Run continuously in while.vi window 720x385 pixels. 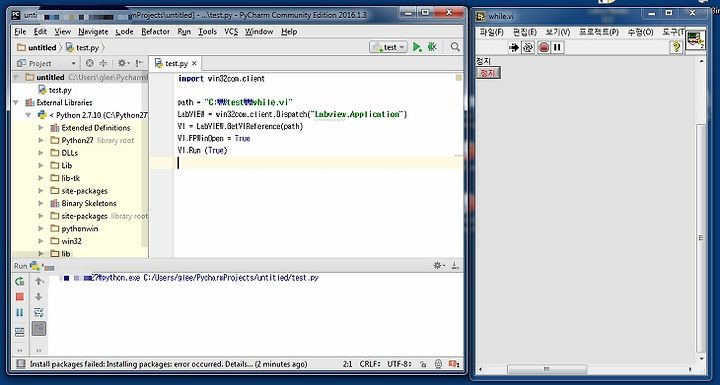[x=528, y=47]
